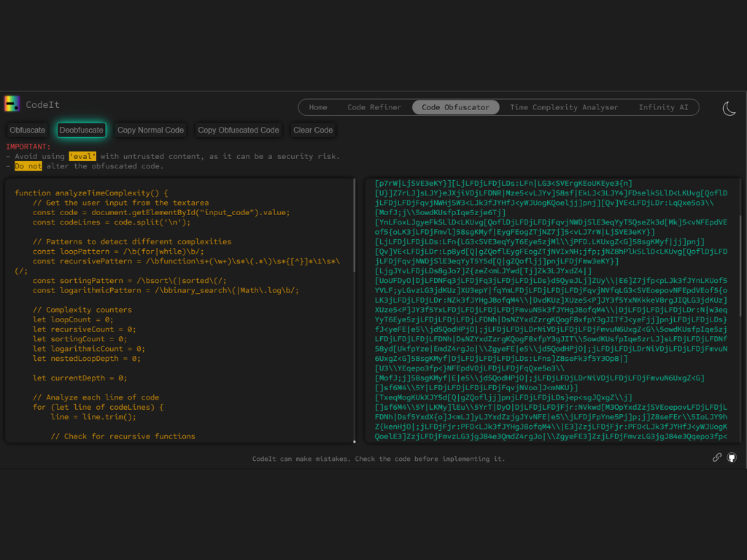747x560 pixels.
Task: Open the link chain icon in footer
Action: (716, 457)
